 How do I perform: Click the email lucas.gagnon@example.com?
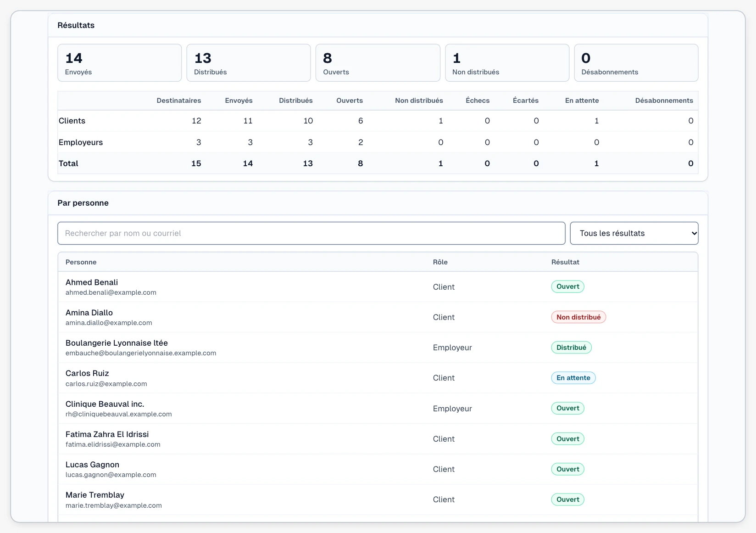tap(111, 475)
